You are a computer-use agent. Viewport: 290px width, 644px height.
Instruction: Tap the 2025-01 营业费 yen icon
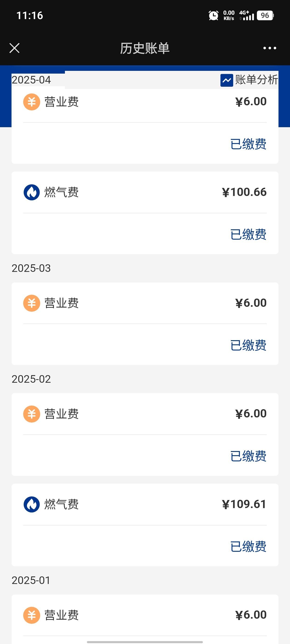(32, 615)
